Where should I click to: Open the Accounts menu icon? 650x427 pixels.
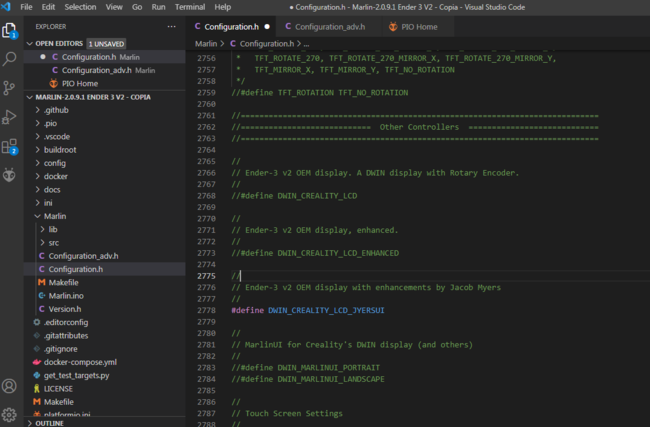pyautogui.click(x=10, y=386)
